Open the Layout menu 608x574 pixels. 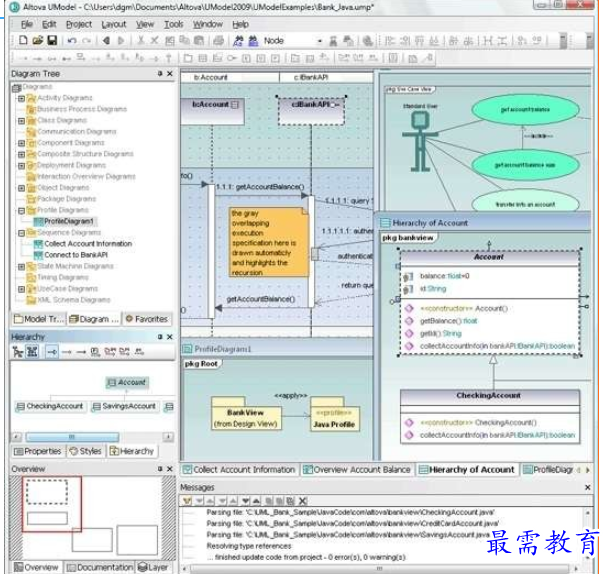[x=114, y=24]
